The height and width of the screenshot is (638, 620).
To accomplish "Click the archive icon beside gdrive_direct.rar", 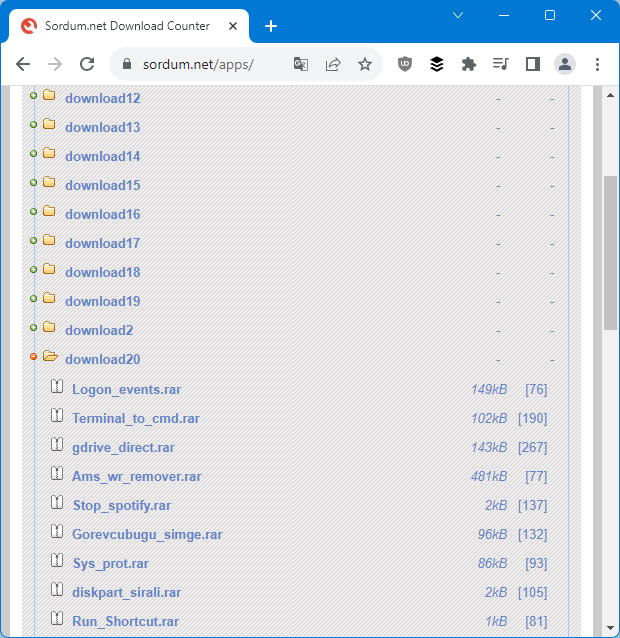I will [57, 444].
